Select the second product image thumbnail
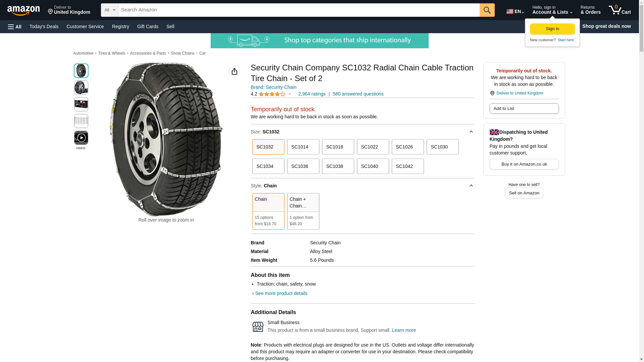The height and width of the screenshot is (362, 644). [x=81, y=87]
